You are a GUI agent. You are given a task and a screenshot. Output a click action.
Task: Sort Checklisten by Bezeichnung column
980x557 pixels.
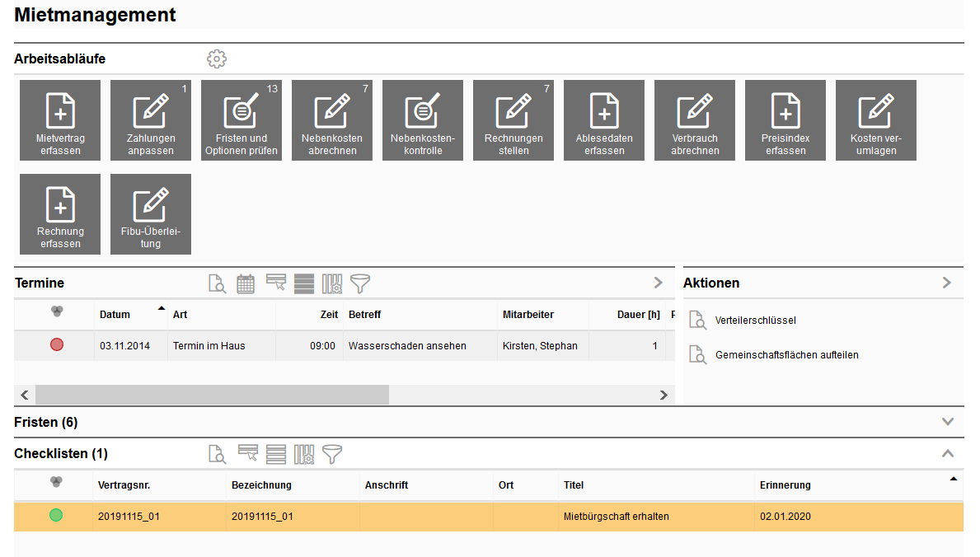(x=261, y=485)
